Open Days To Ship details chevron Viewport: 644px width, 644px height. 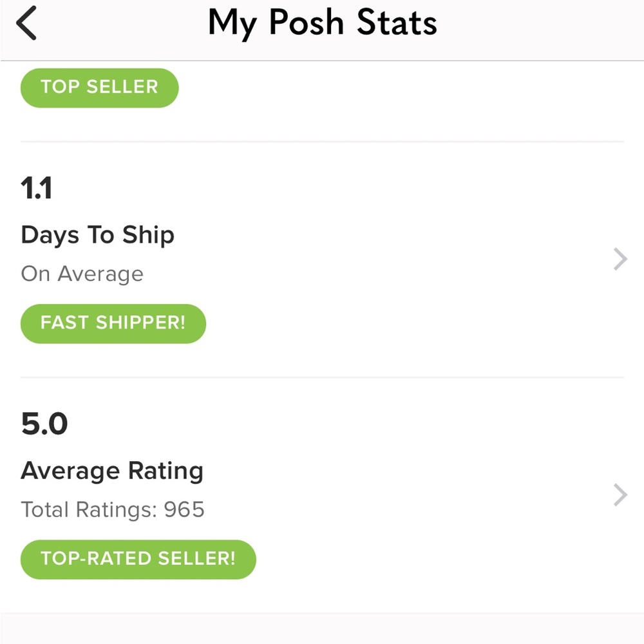click(x=620, y=260)
